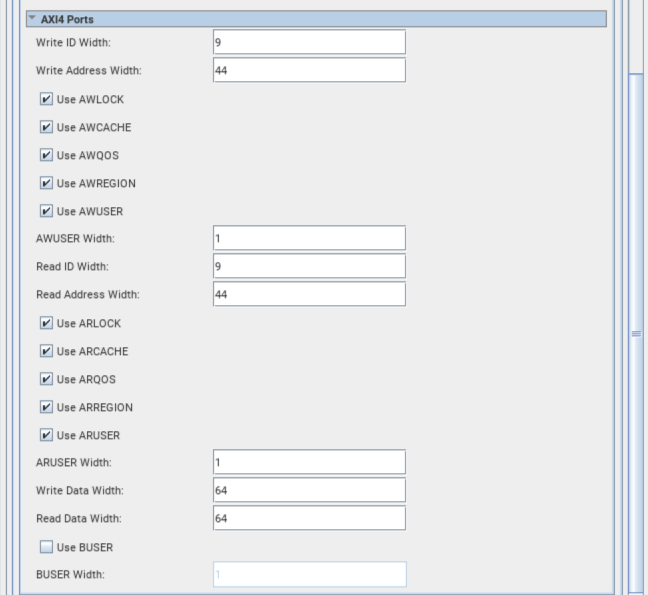Viewport: 648px width, 595px height.
Task: Uncheck Use ARCACHE checkbox
Action: pos(46,352)
